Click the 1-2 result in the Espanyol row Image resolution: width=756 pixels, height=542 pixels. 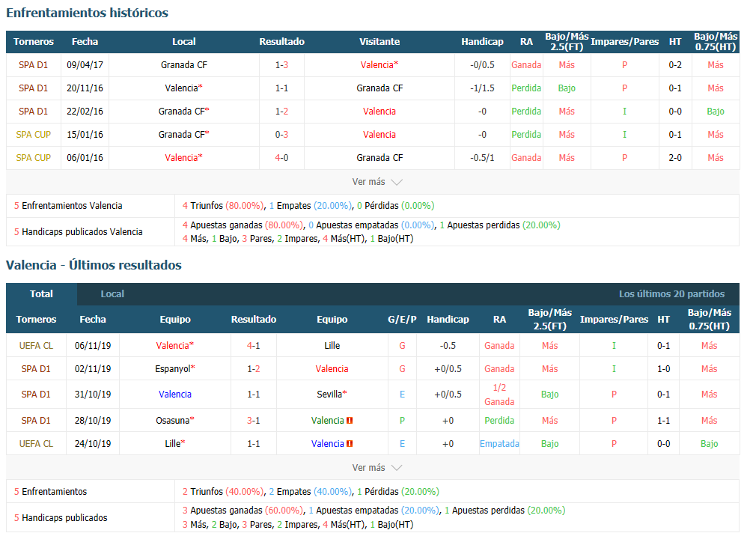[254, 369]
